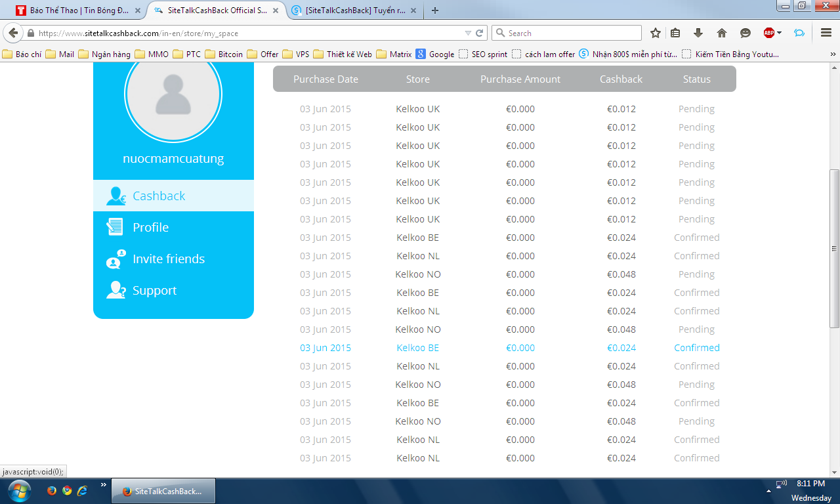The height and width of the screenshot is (504, 840).
Task: Launch pinned Chrome icon in taskbar
Action: [x=67, y=490]
